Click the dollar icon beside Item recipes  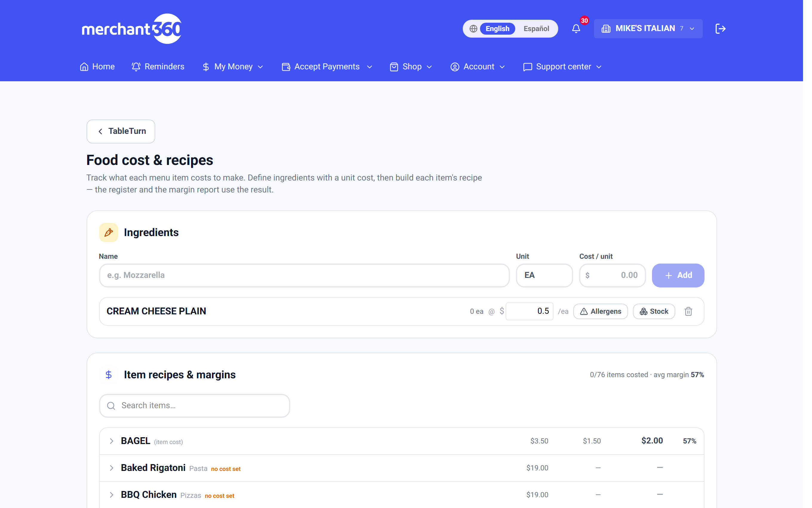point(108,375)
